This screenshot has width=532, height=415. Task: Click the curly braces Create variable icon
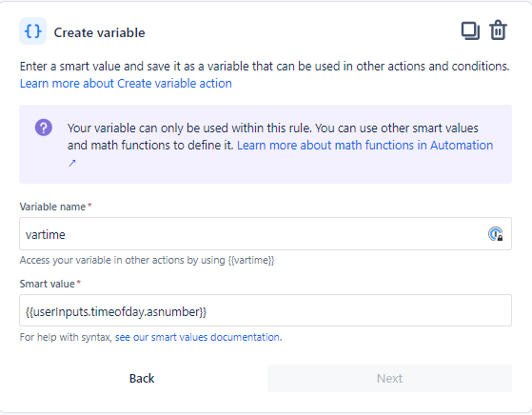pos(32,31)
